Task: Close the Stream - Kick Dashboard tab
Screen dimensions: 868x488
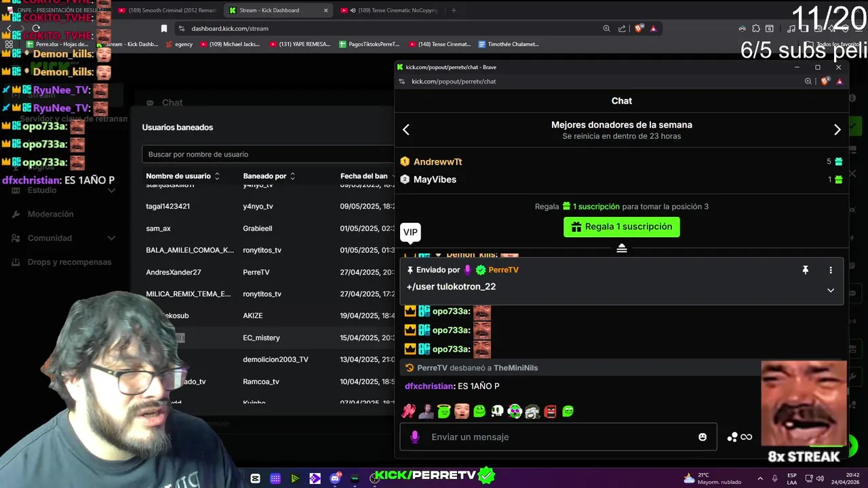Action: (x=325, y=10)
